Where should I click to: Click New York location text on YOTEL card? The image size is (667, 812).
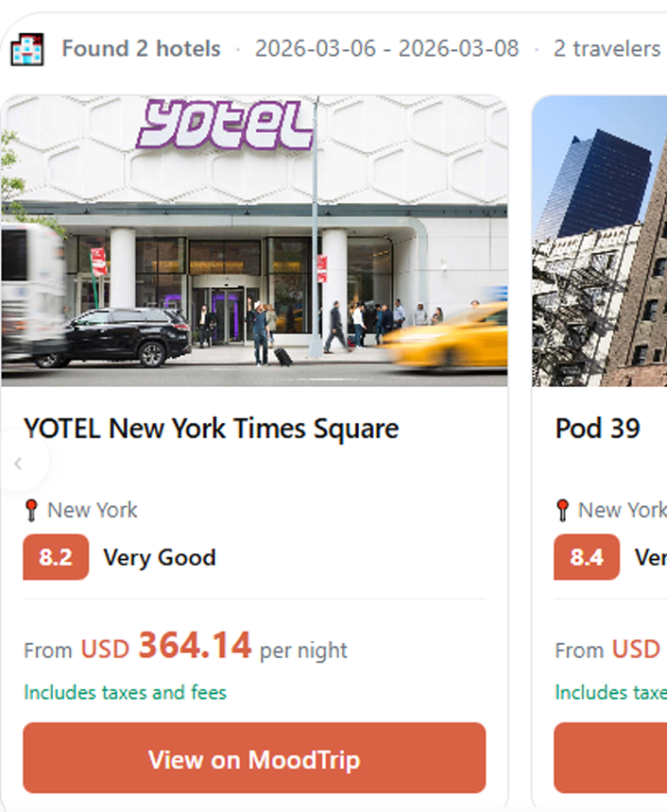[x=93, y=511]
